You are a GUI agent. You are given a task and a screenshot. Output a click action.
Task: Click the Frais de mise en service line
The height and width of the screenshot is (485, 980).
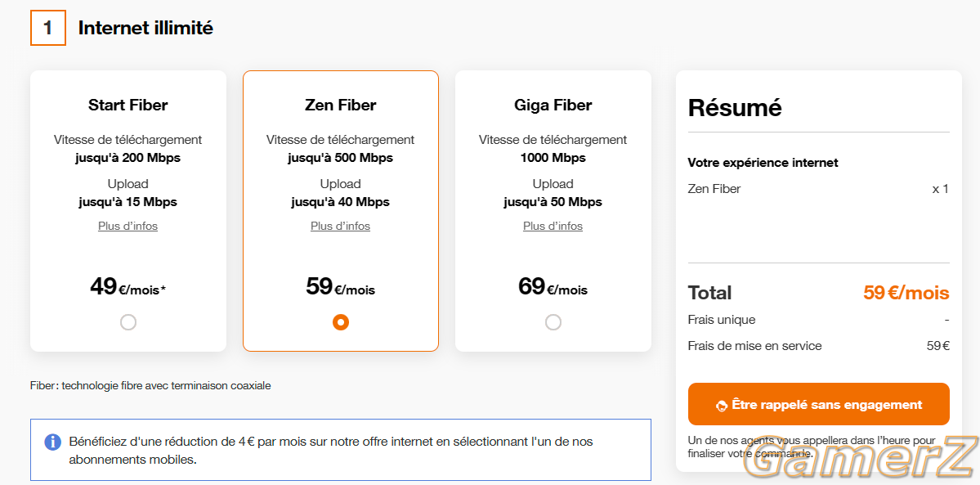819,345
